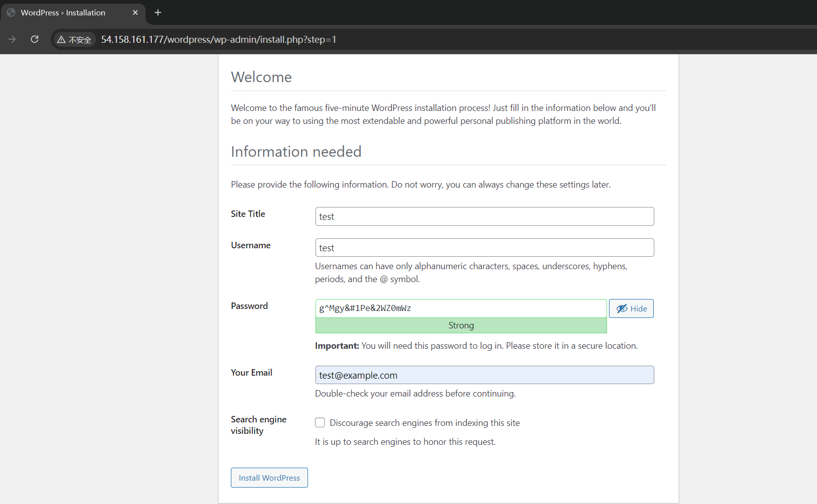
Task: Click 'It is up to search engines to honor this request.'
Action: tap(405, 442)
